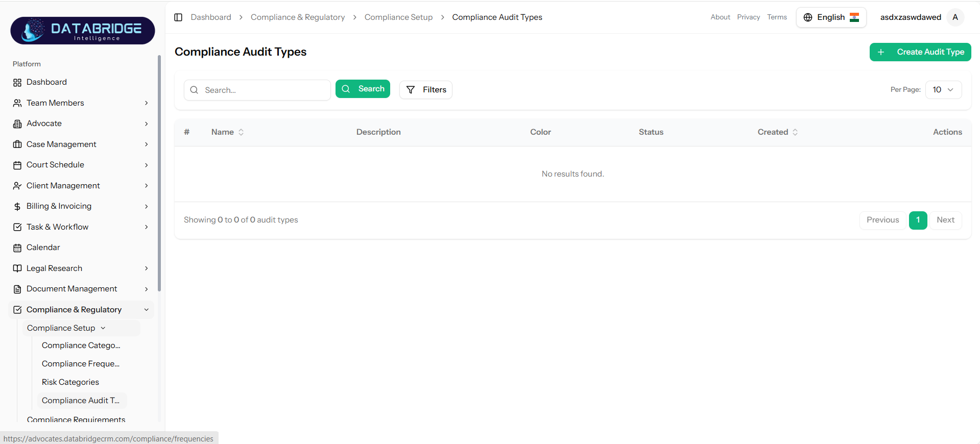The image size is (980, 444).
Task: Click the Calendar icon in sidebar
Action: (x=17, y=248)
